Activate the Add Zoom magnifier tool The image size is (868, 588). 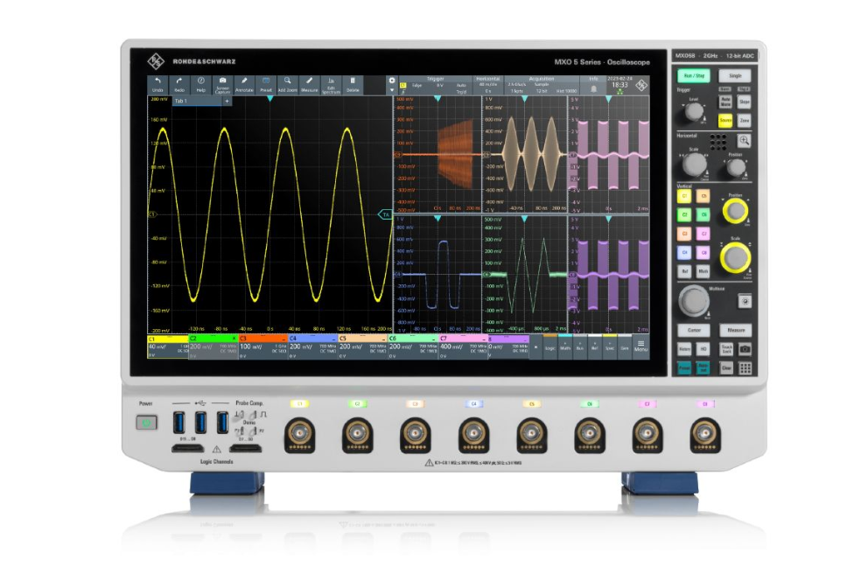[x=287, y=85]
